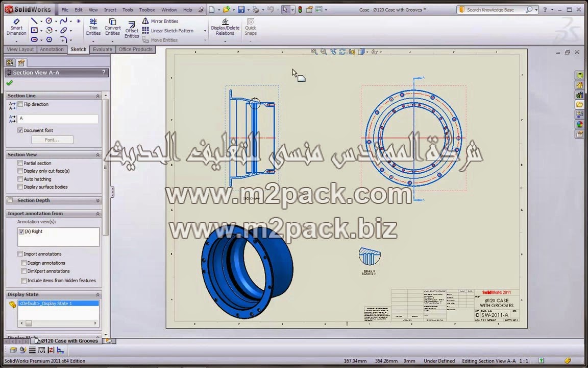
Task: Click the Convert Entities tool
Action: [112, 27]
